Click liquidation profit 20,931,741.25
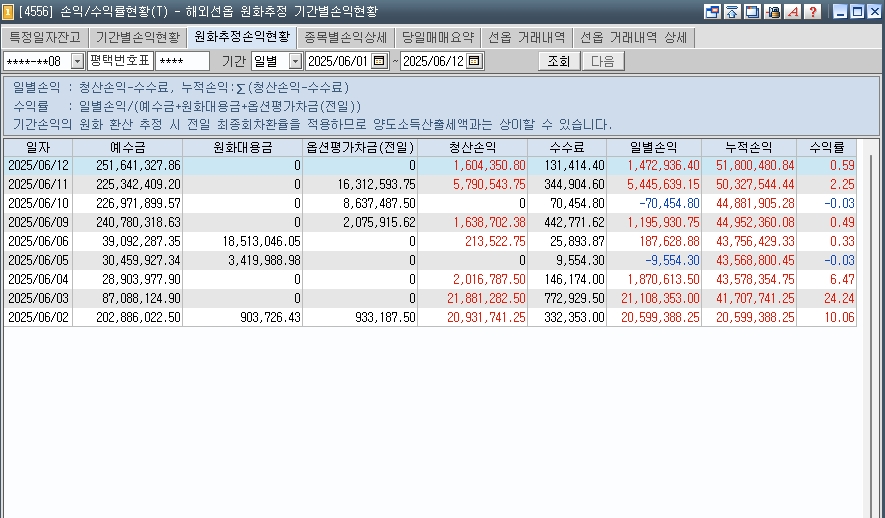 click(486, 317)
